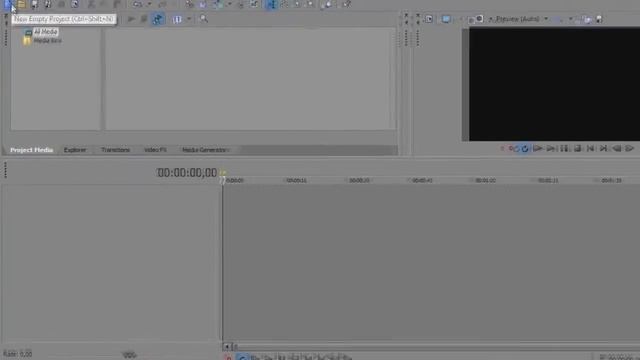Click the 00:00:00,00 timecode display
The width and height of the screenshot is (640, 360).
[x=187, y=173]
